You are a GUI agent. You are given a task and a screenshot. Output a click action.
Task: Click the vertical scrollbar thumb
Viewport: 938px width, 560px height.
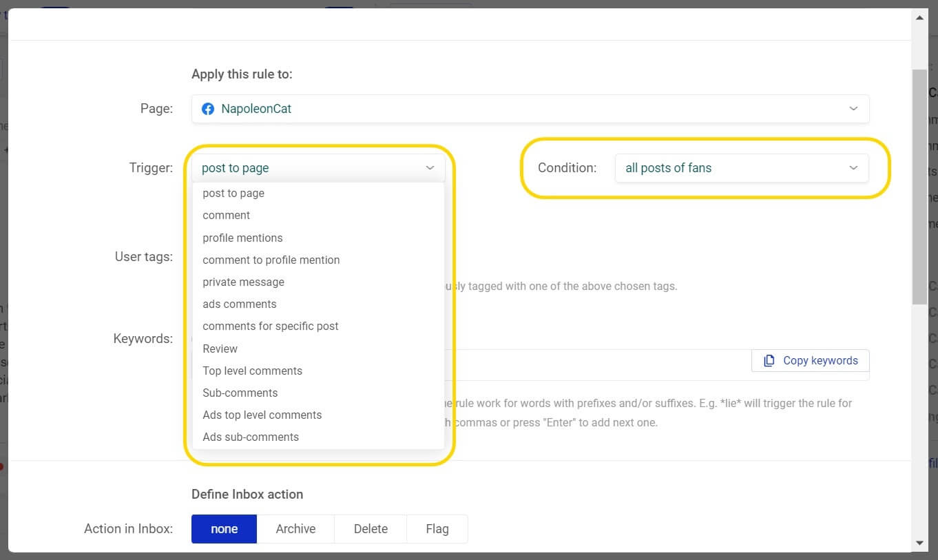[x=919, y=186]
